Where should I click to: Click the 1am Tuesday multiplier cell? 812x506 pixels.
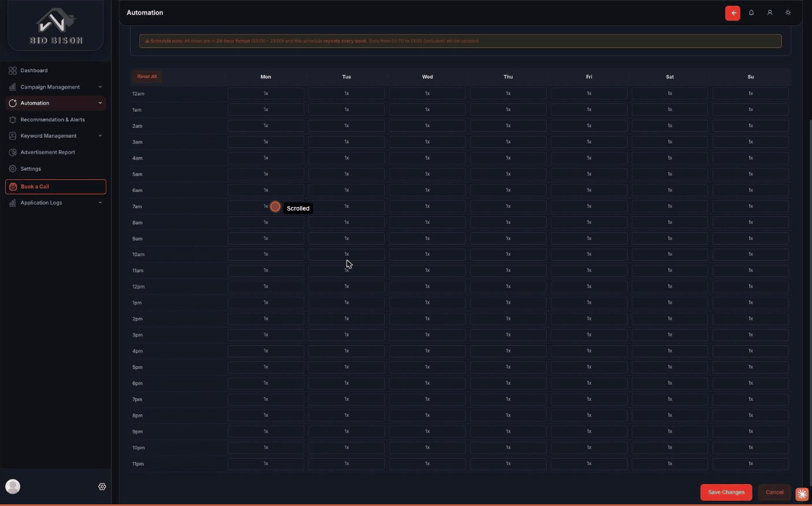pyautogui.click(x=347, y=109)
